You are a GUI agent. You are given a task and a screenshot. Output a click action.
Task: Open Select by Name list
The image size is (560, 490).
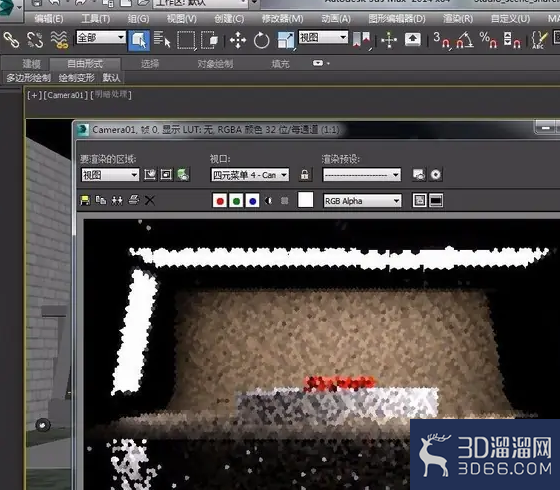[x=162, y=39]
